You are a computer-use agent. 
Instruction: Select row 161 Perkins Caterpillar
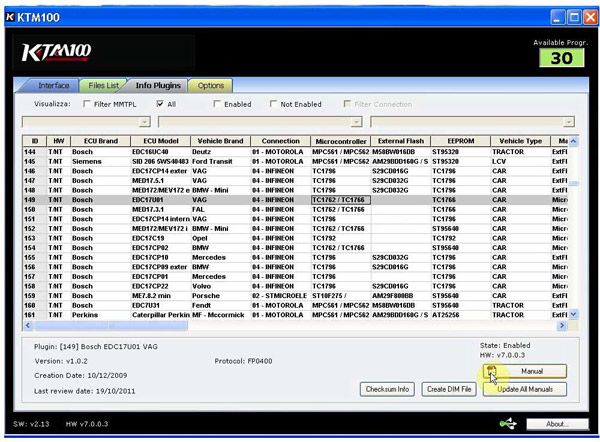(x=295, y=315)
